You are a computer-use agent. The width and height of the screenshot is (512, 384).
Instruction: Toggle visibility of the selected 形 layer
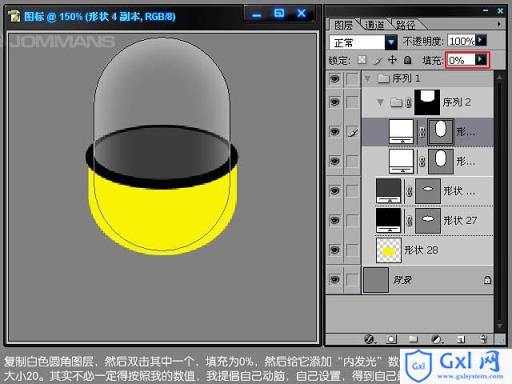[x=335, y=132]
